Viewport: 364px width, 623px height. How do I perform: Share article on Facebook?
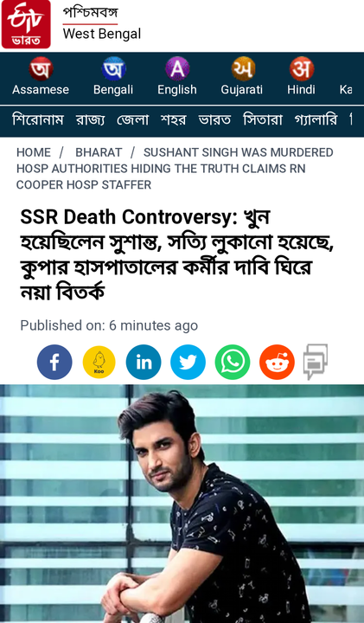[54, 362]
